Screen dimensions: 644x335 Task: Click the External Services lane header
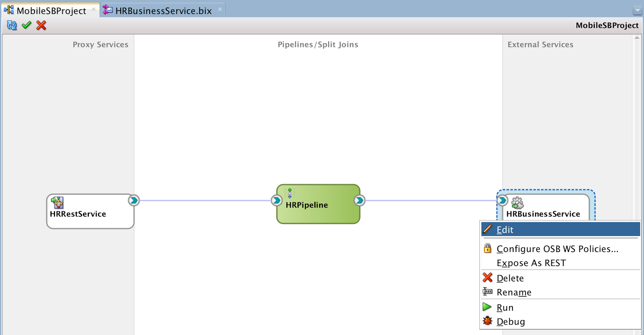[x=540, y=45]
